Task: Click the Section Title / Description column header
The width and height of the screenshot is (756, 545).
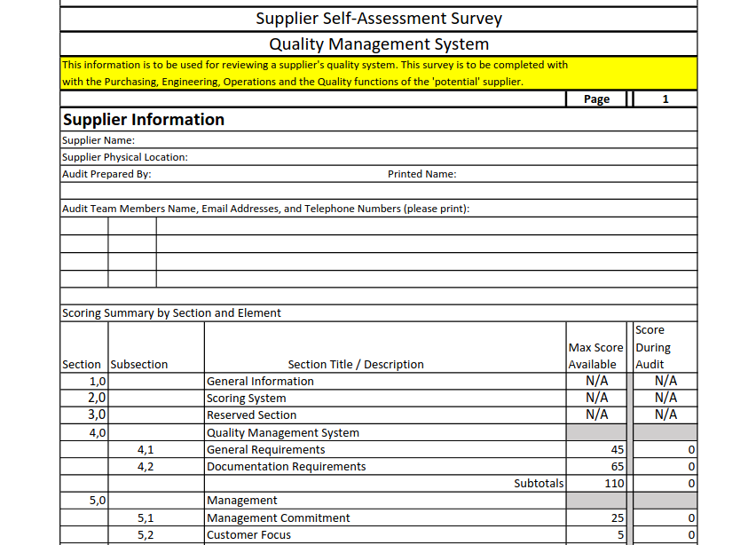Action: 356,364
